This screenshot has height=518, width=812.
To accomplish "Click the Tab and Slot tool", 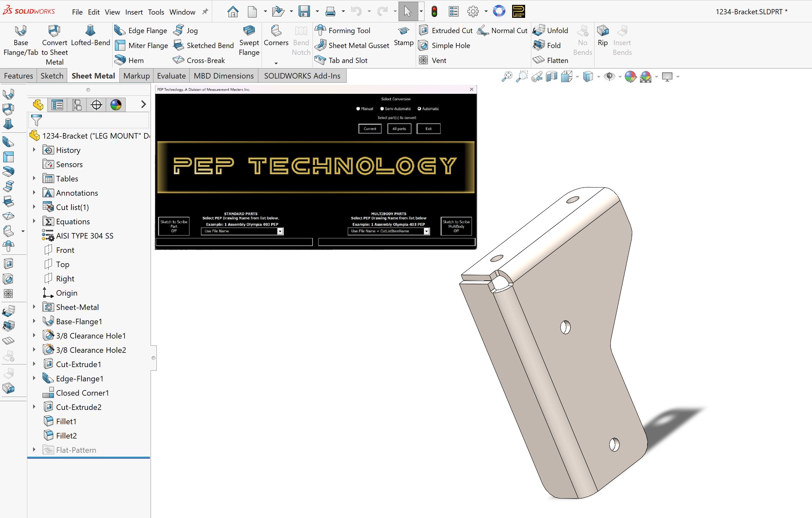I will [341, 60].
